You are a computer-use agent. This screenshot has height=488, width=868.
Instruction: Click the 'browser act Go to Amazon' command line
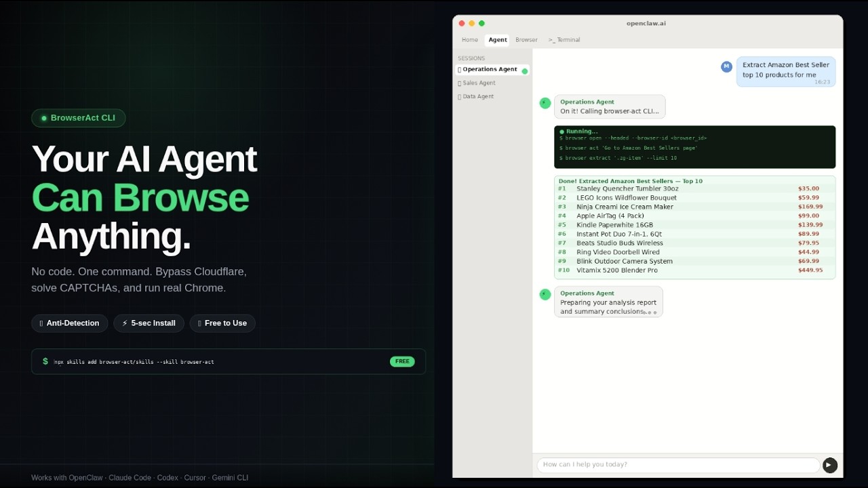pos(628,148)
